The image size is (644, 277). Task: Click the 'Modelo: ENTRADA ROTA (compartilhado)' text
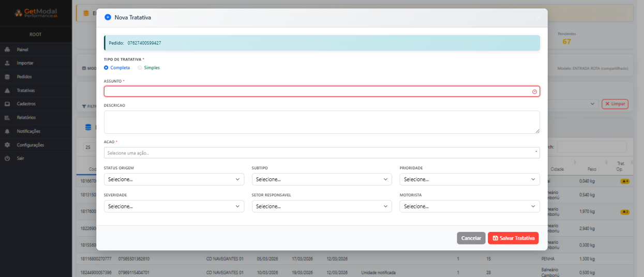coord(593,68)
